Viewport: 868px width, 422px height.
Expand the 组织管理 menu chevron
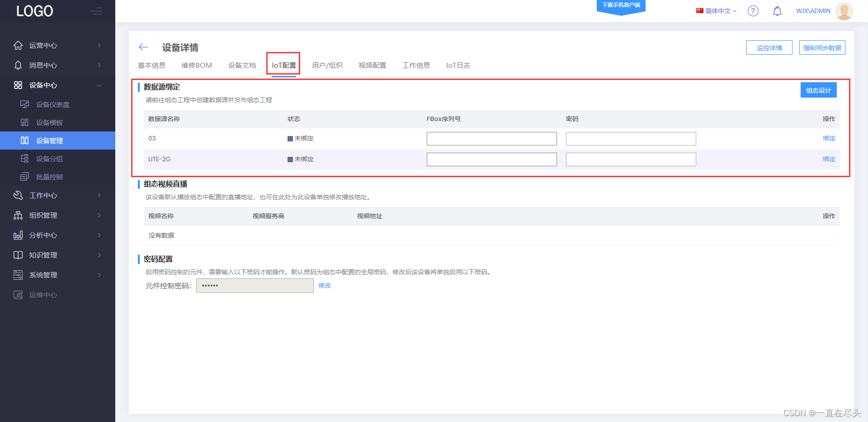pyautogui.click(x=99, y=215)
